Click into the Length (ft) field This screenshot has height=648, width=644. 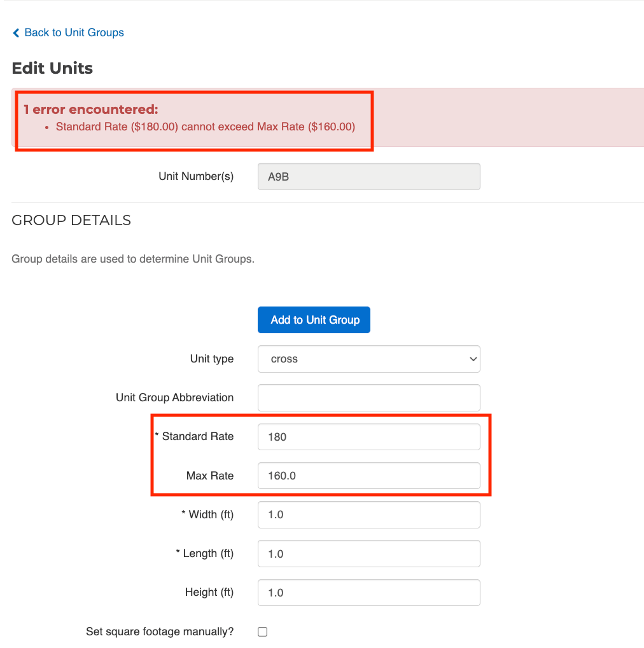pyautogui.click(x=368, y=554)
